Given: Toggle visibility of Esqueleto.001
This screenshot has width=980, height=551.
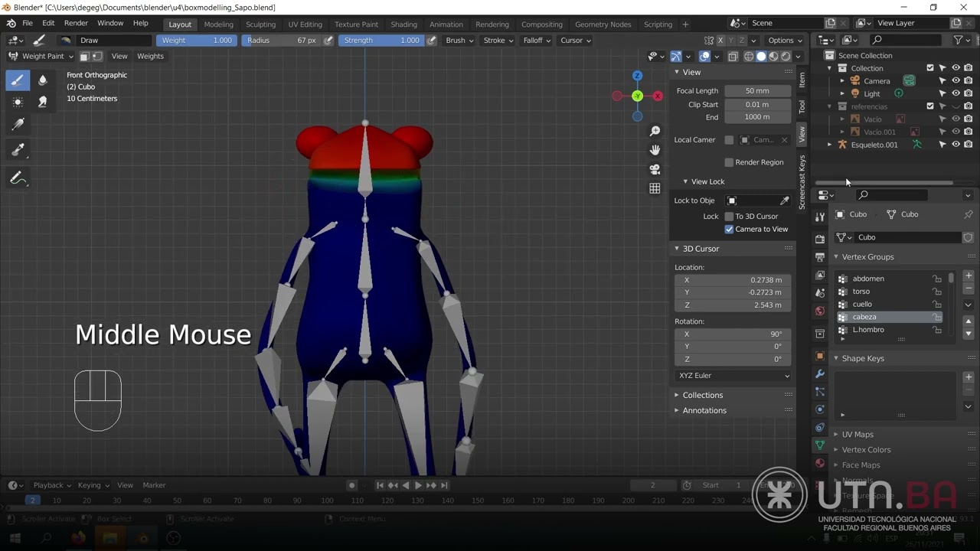Looking at the screenshot, I should [955, 145].
